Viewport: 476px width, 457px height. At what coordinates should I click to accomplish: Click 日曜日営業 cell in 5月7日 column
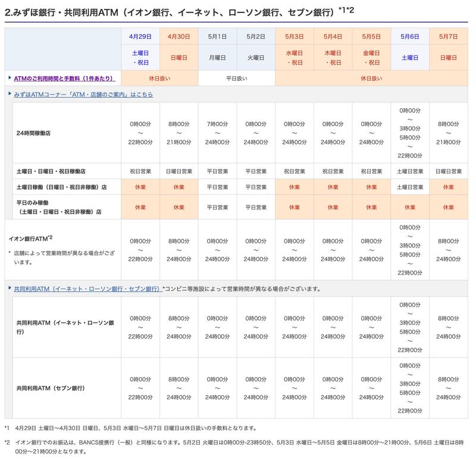click(x=449, y=171)
